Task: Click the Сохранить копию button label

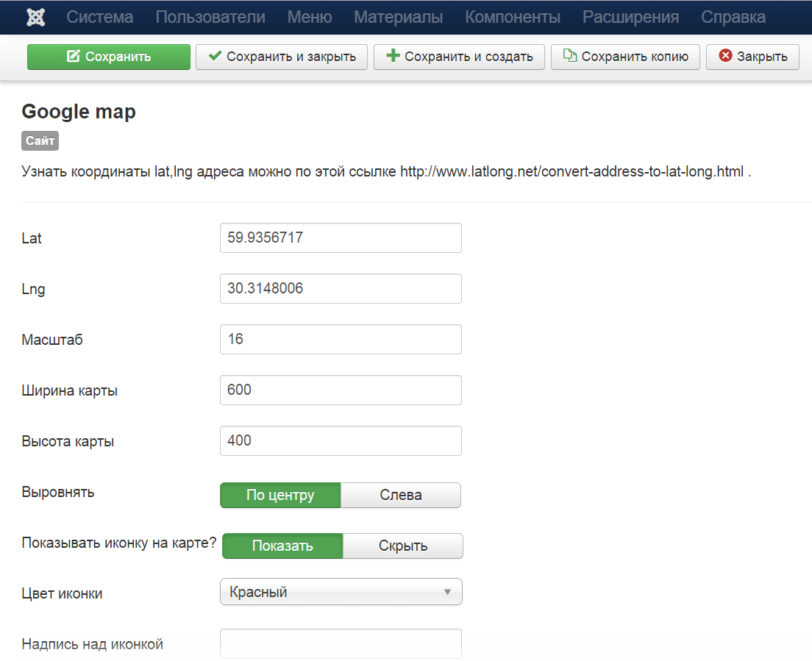Action: tap(635, 57)
